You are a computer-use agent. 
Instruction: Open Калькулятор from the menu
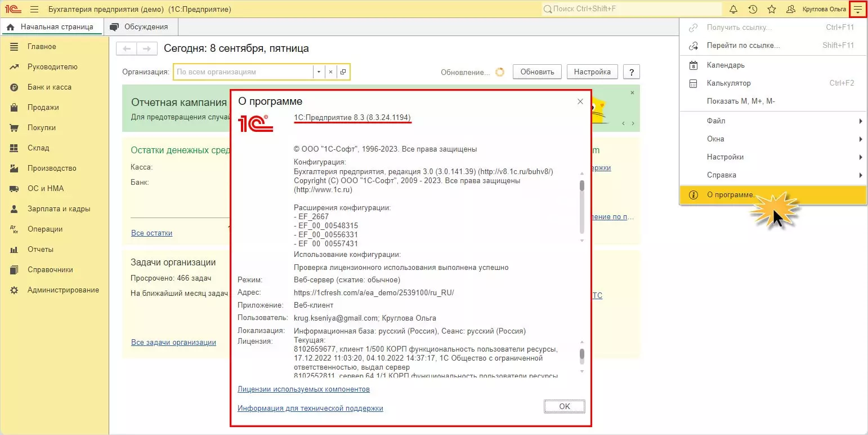[x=773, y=83]
